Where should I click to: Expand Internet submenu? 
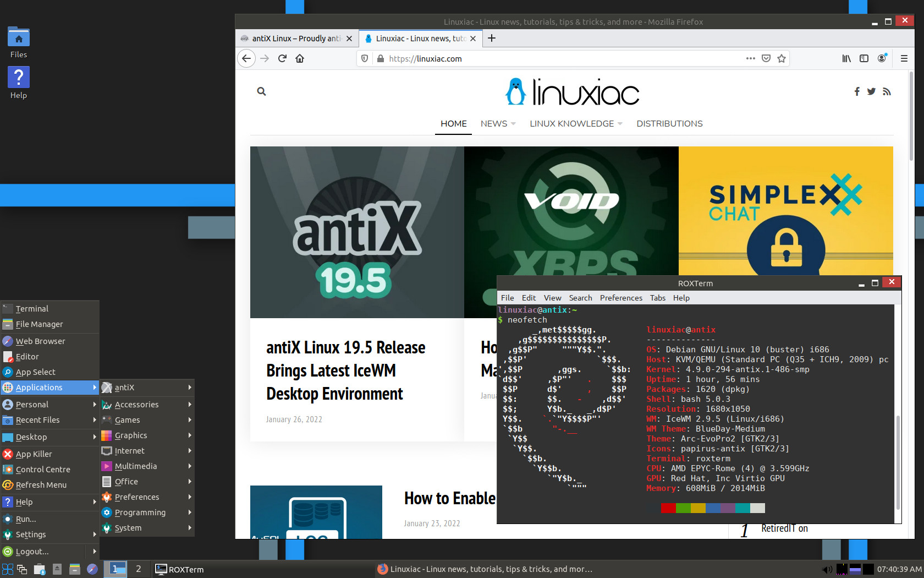[x=147, y=451]
